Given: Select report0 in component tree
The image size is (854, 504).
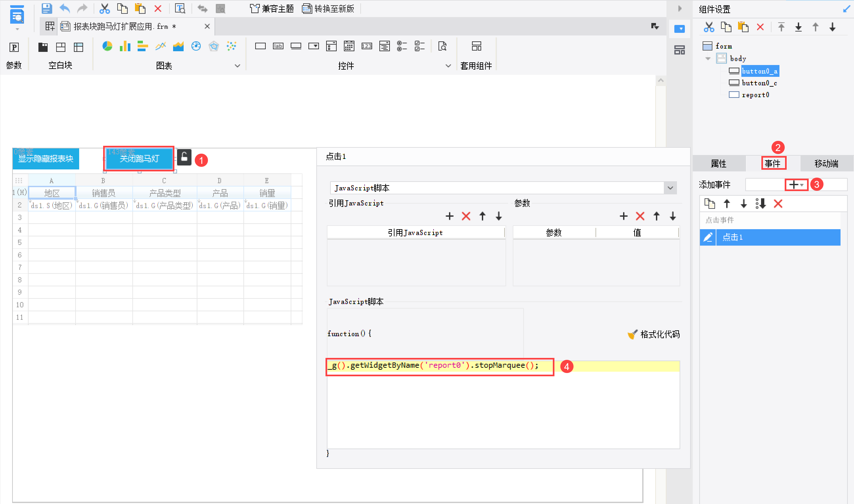Looking at the screenshot, I should pyautogui.click(x=755, y=95).
